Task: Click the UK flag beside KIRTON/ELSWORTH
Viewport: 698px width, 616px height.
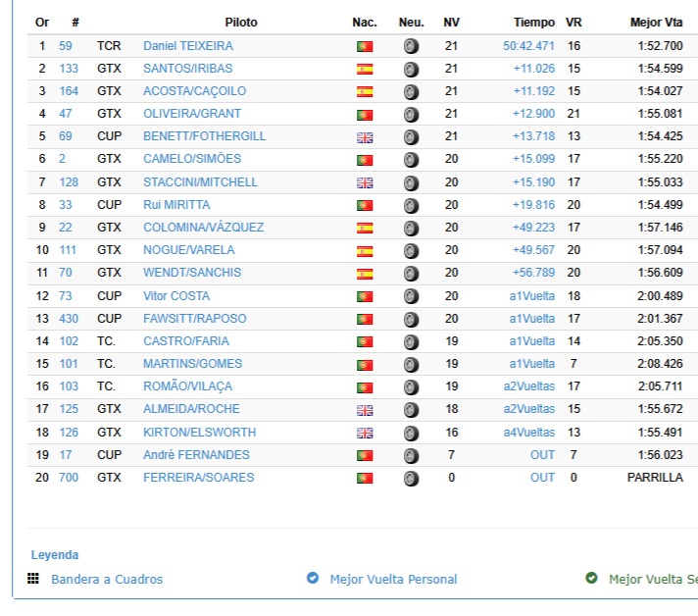Action: pos(365,433)
